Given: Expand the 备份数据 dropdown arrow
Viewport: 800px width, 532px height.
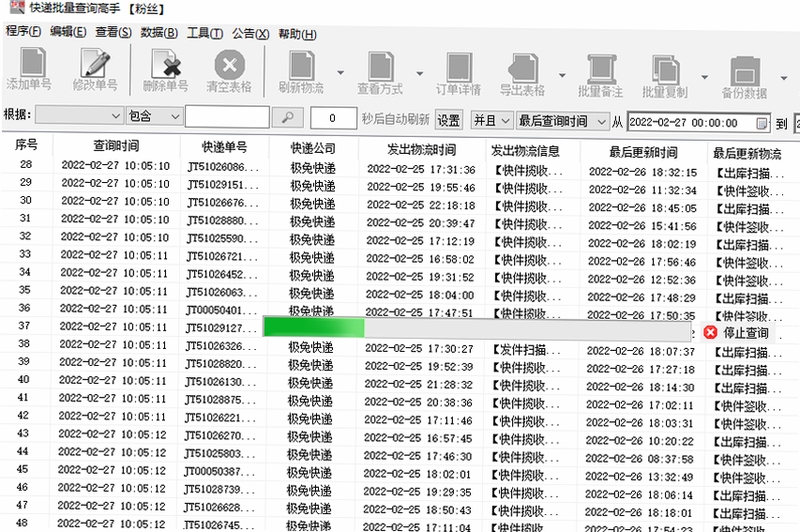Looking at the screenshot, I should pos(784,78).
